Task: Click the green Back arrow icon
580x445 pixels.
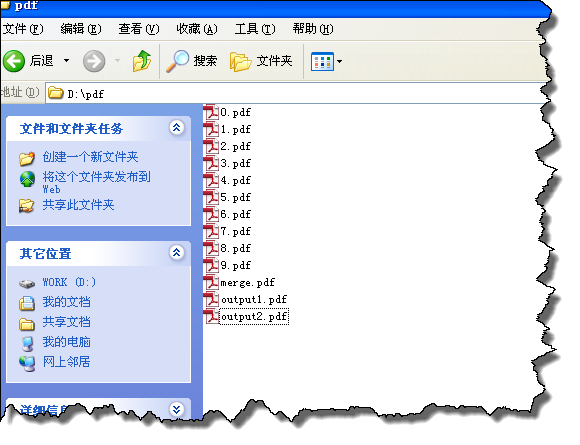Action: pos(14,61)
